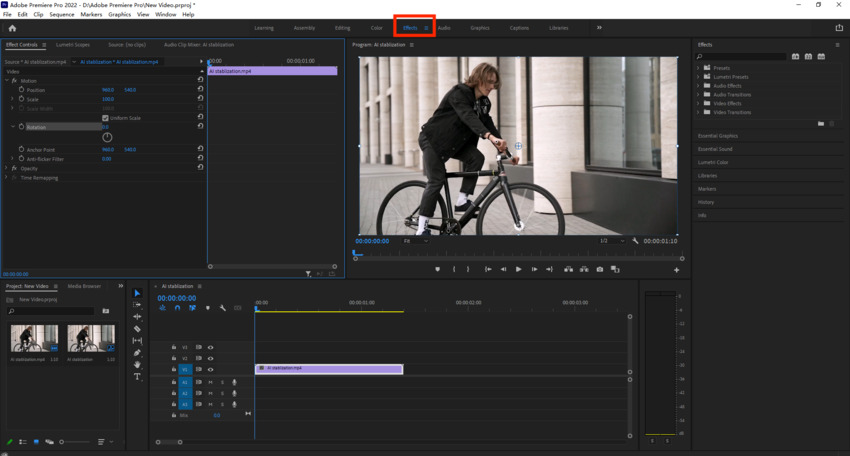Play the Program monitor video
This screenshot has height=456, width=850.
(518, 269)
